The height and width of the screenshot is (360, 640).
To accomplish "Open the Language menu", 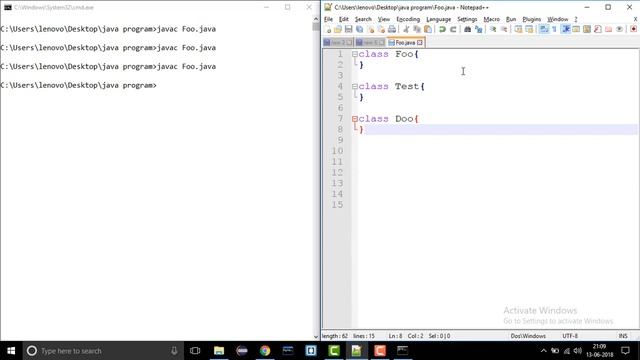I will (438, 19).
